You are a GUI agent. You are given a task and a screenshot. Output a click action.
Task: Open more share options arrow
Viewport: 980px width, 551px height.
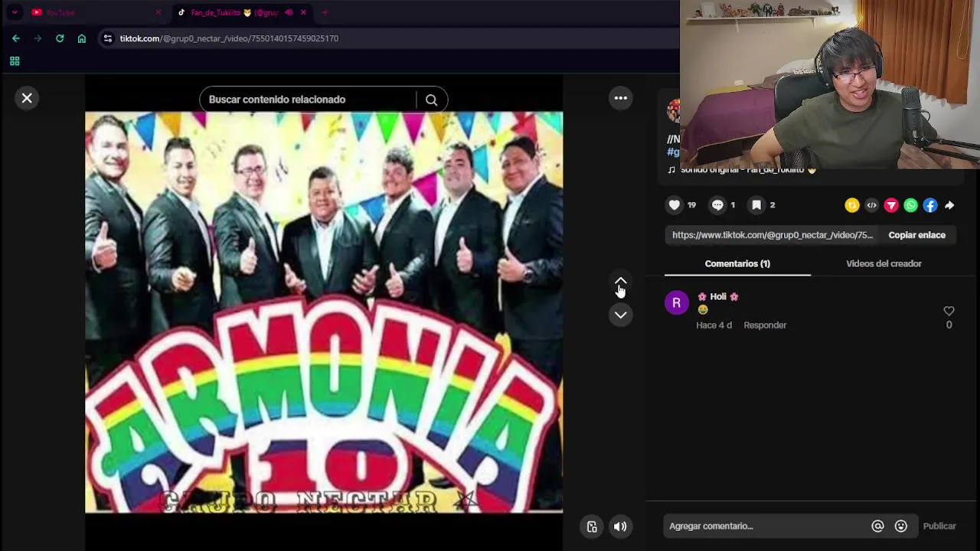pyautogui.click(x=949, y=205)
